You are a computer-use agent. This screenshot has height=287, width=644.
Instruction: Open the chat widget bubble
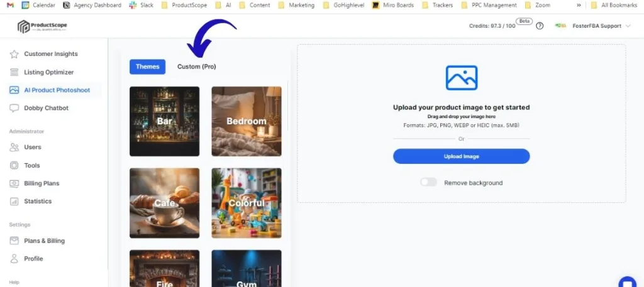[x=628, y=283]
